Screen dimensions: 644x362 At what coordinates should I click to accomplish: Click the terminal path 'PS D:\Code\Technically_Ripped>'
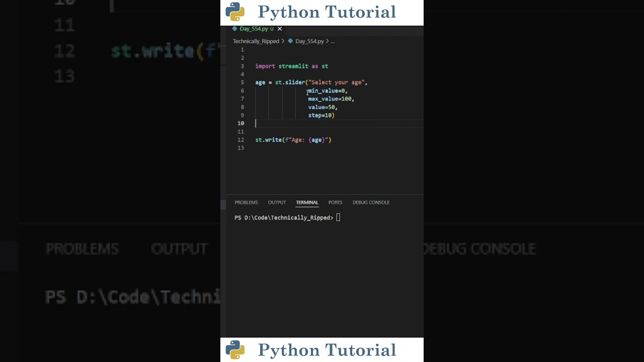pos(284,218)
